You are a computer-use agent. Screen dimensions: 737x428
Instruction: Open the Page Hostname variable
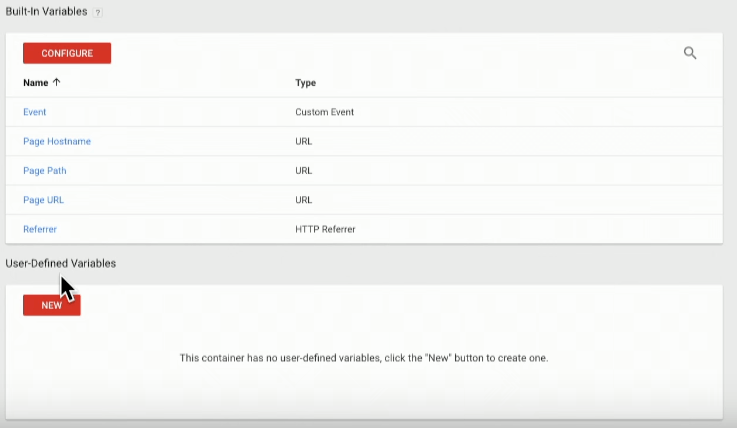pos(57,141)
